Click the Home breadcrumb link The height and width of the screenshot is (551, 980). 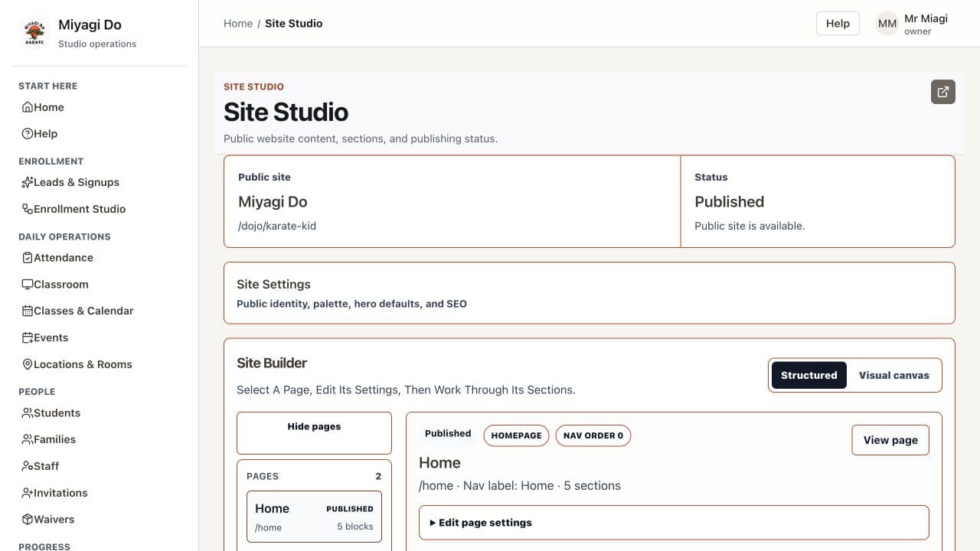tap(238, 24)
